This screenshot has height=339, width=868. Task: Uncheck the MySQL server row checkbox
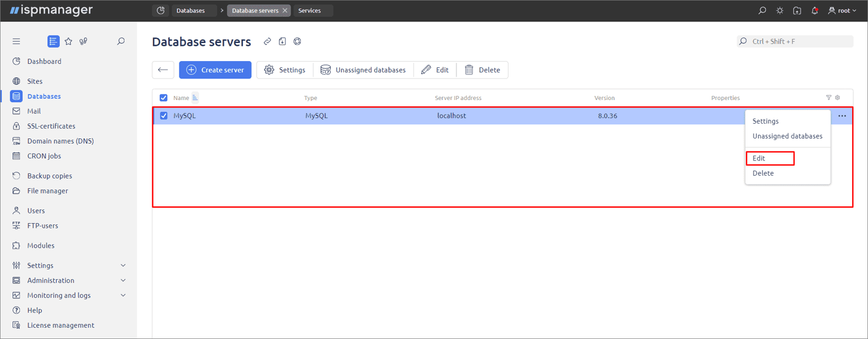(x=163, y=115)
